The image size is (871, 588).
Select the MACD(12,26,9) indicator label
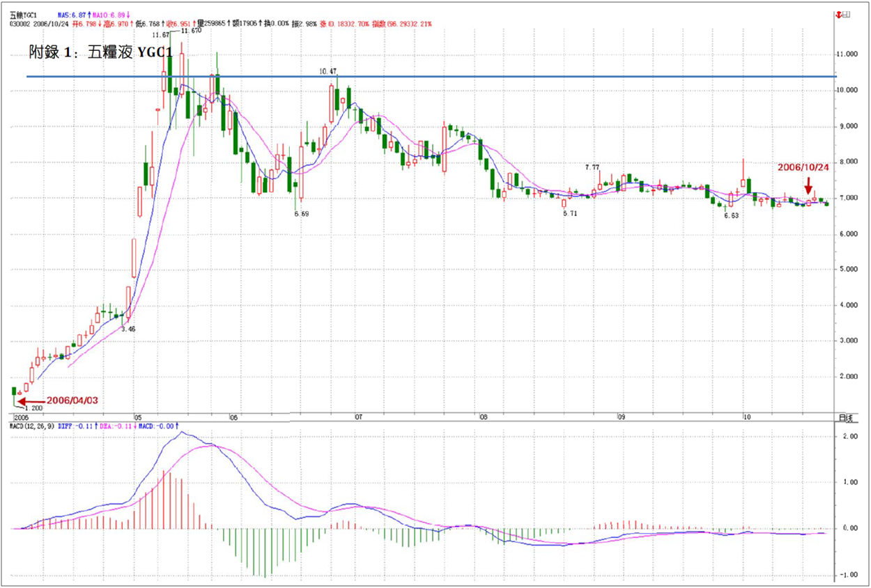click(29, 424)
